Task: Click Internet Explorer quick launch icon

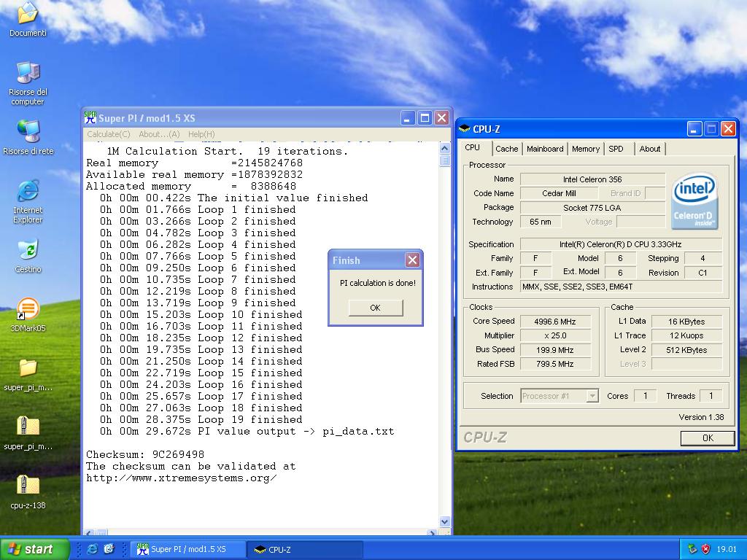Action: [x=92, y=549]
